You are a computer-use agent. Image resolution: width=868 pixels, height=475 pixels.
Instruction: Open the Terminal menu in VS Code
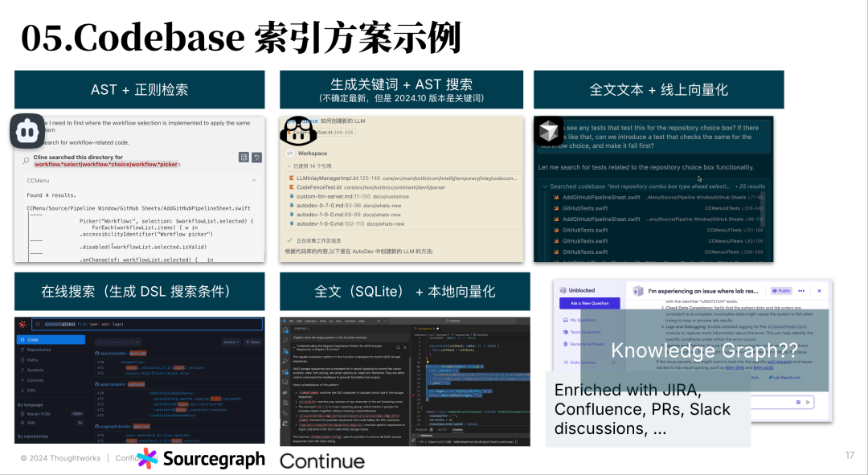(x=350, y=321)
